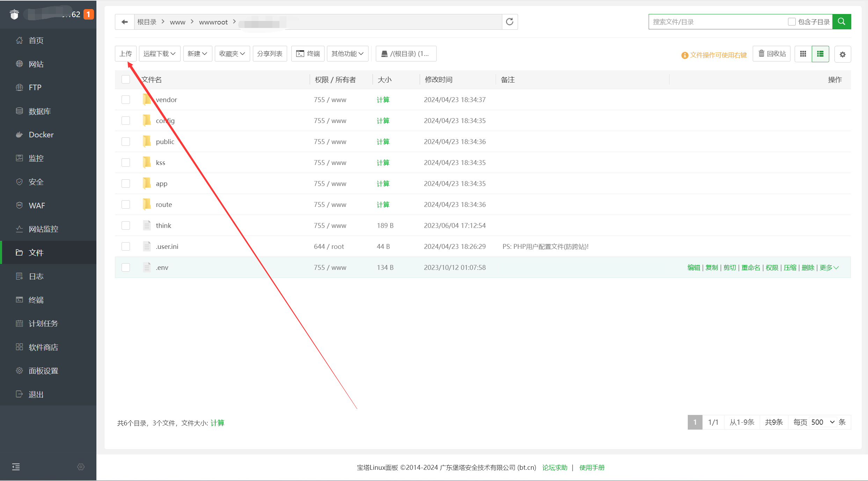
Task: Open the 论坛求助 footer link
Action: coord(555,467)
